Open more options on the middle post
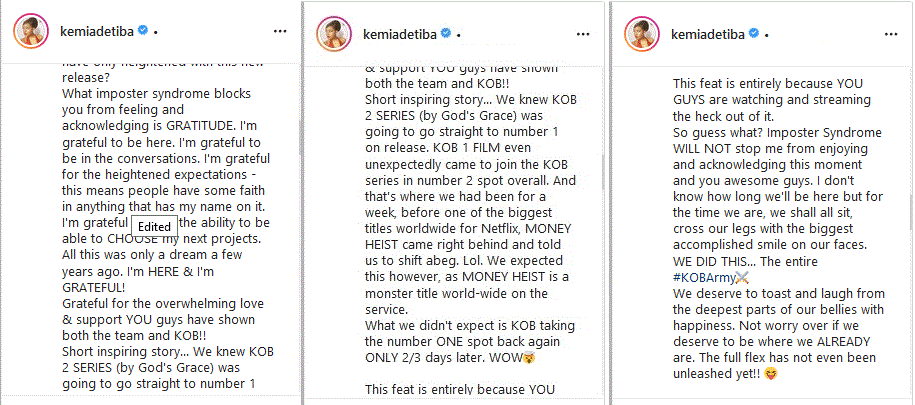 [x=584, y=31]
